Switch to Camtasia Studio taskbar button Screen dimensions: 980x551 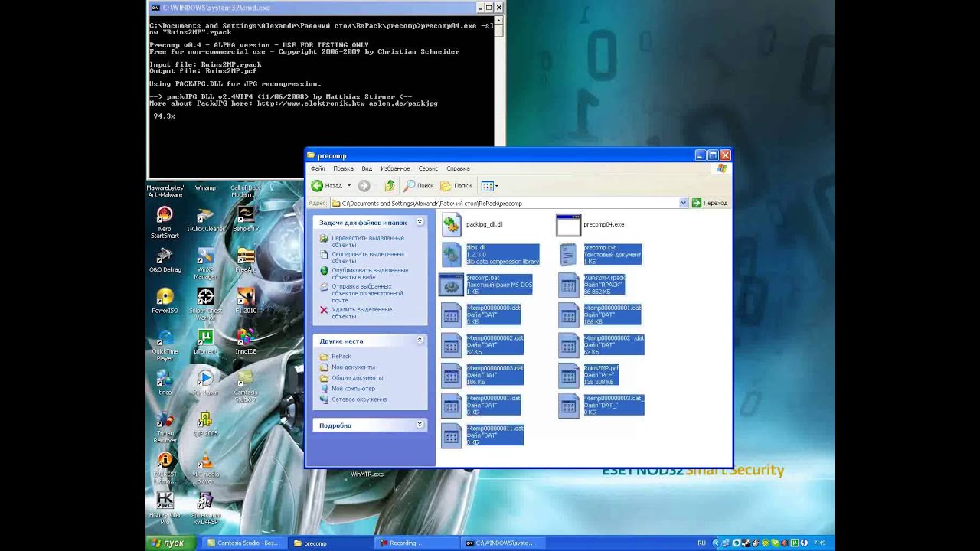[x=245, y=543]
